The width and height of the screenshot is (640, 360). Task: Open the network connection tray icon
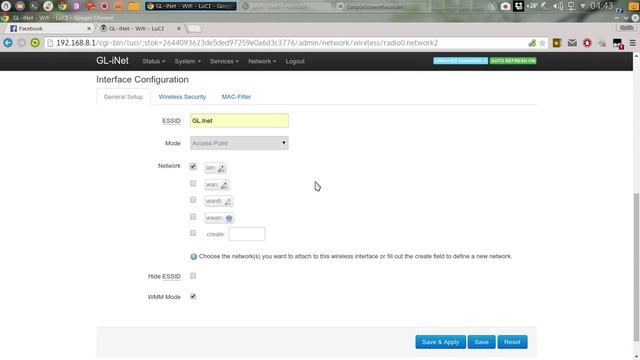(x=571, y=6)
